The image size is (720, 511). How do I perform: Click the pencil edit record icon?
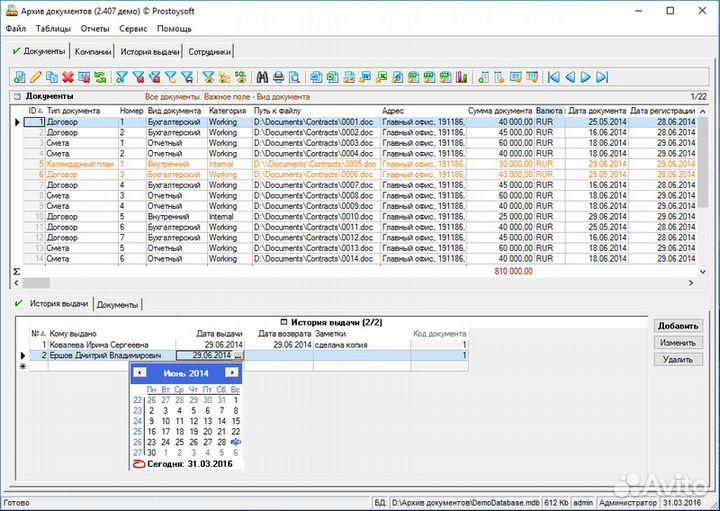click(x=36, y=77)
